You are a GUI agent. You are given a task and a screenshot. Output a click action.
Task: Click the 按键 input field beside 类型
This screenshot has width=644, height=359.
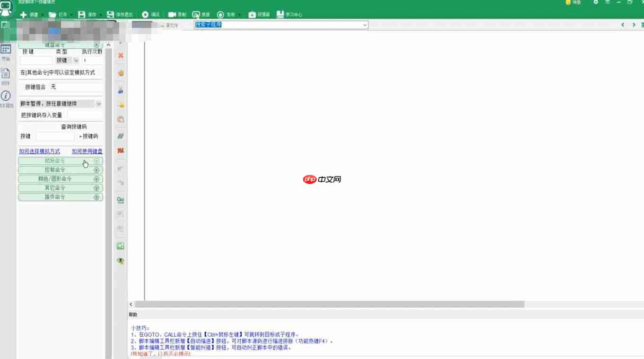(36, 61)
